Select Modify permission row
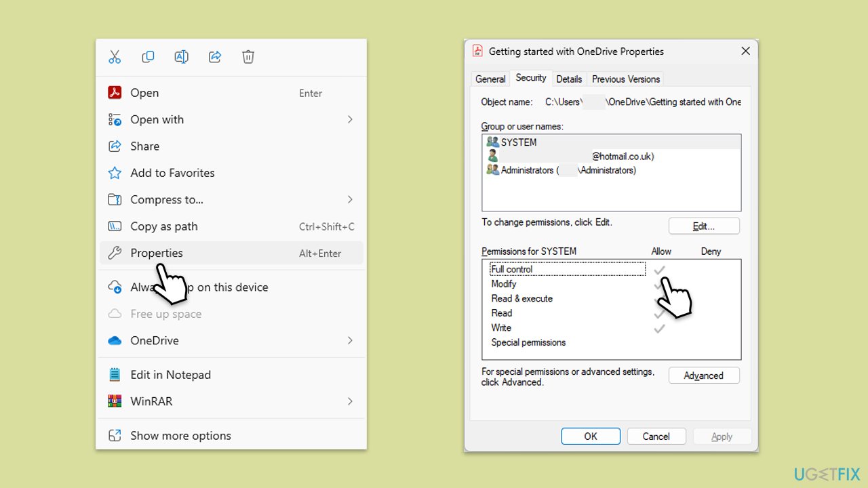The image size is (868, 488). click(x=568, y=284)
